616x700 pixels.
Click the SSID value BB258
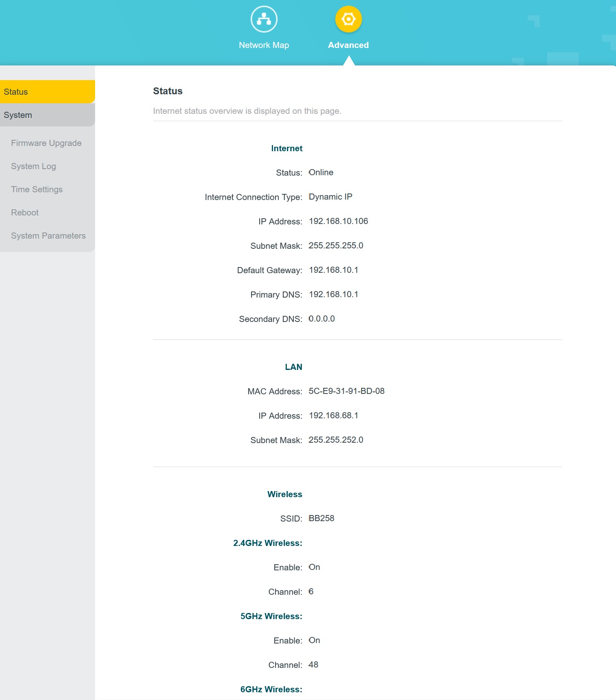point(321,518)
